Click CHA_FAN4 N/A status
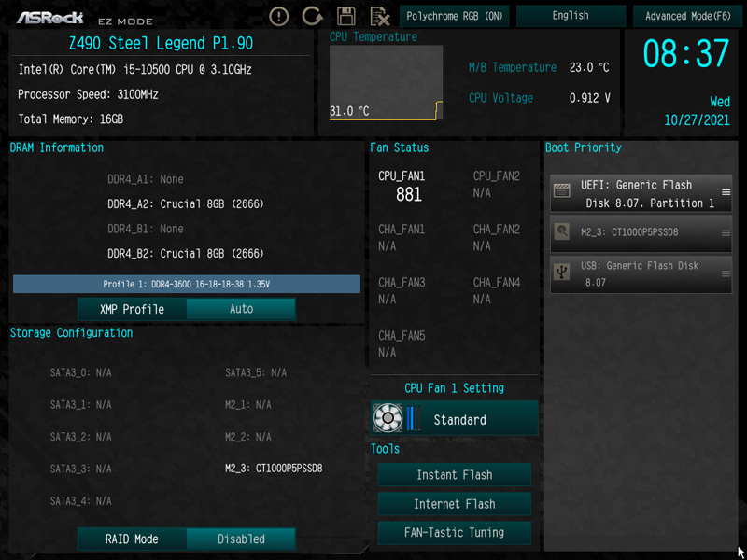The width and height of the screenshot is (747, 560). (497, 291)
